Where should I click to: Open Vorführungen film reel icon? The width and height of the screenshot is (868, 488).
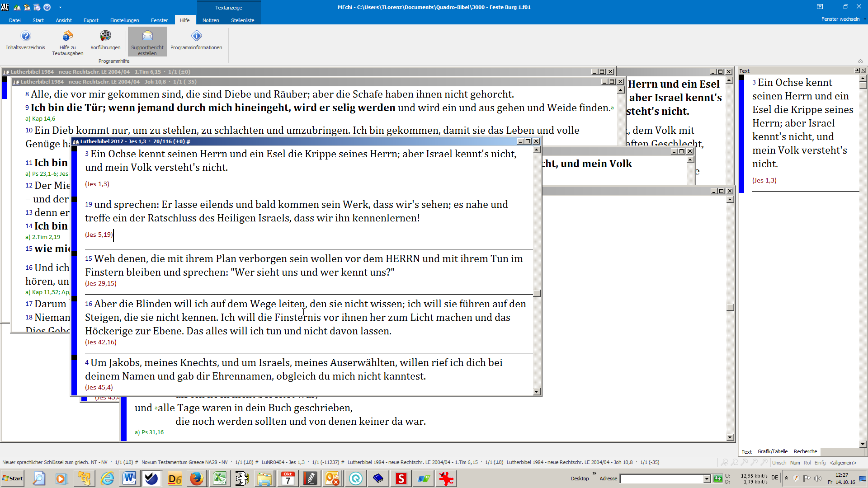coord(105,36)
